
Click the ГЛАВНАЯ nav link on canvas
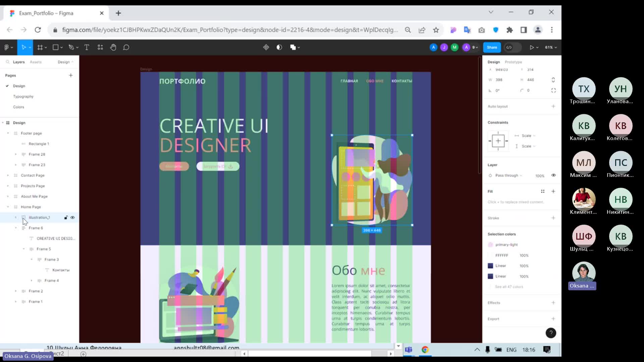click(349, 81)
